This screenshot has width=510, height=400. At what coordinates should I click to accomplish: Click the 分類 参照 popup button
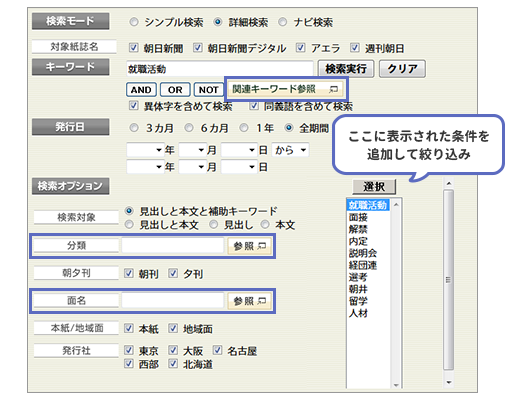tap(249, 246)
